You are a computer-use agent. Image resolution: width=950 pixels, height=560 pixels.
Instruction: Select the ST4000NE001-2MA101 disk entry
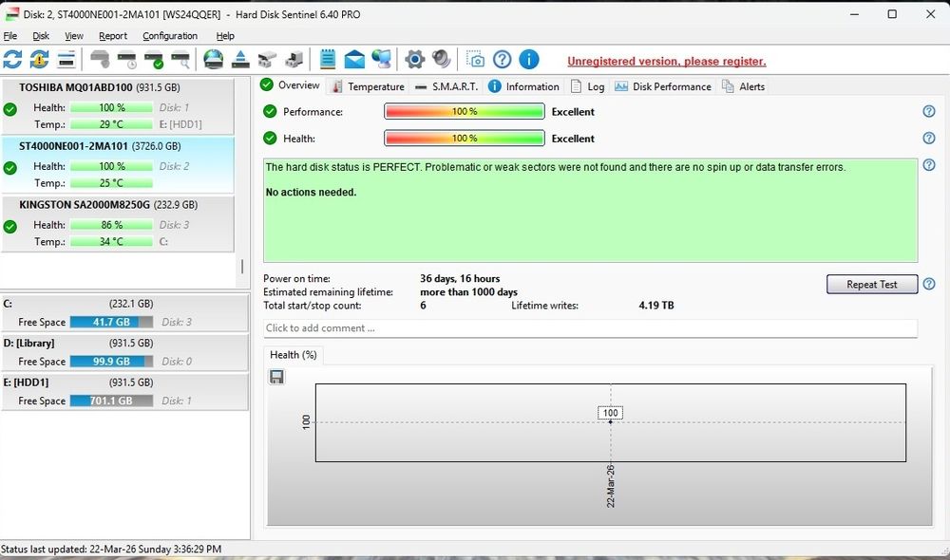pos(118,164)
